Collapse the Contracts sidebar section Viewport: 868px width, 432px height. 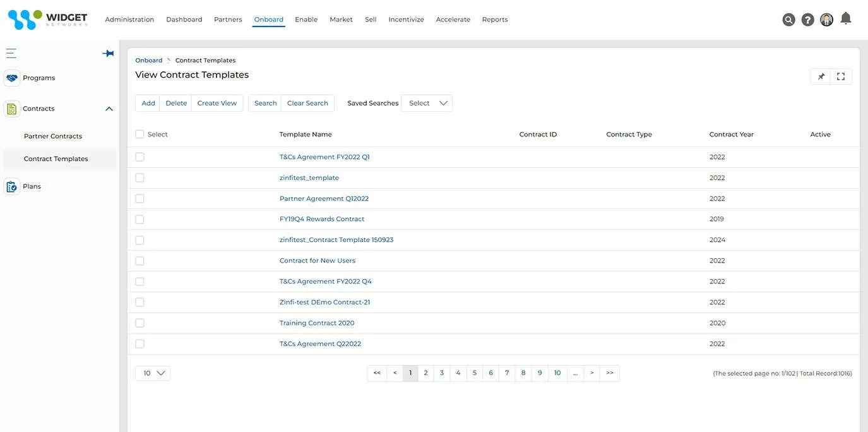[x=109, y=109]
